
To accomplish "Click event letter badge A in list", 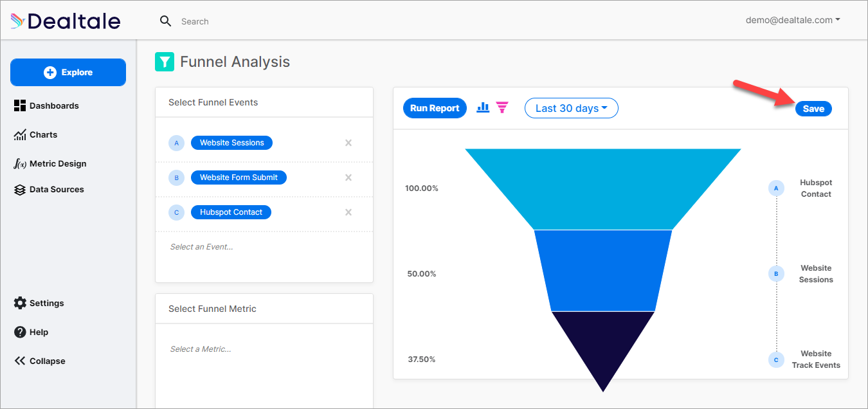I will coord(177,143).
